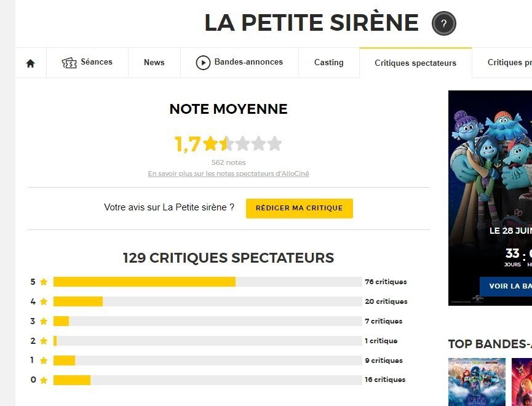Open the first Top Bandes-annonces thumbnail
Viewport: 532px width, 406px height.
[x=477, y=382]
